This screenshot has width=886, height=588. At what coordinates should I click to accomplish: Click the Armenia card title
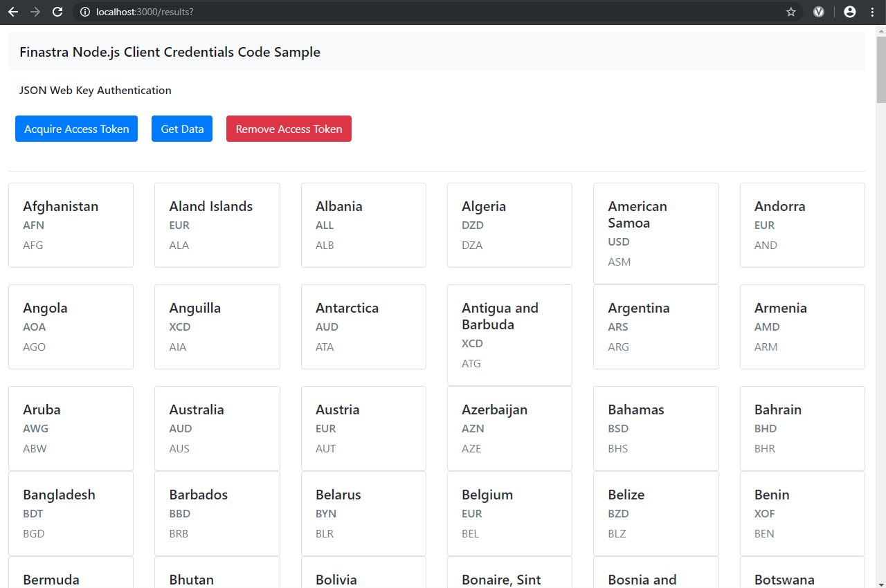[781, 308]
